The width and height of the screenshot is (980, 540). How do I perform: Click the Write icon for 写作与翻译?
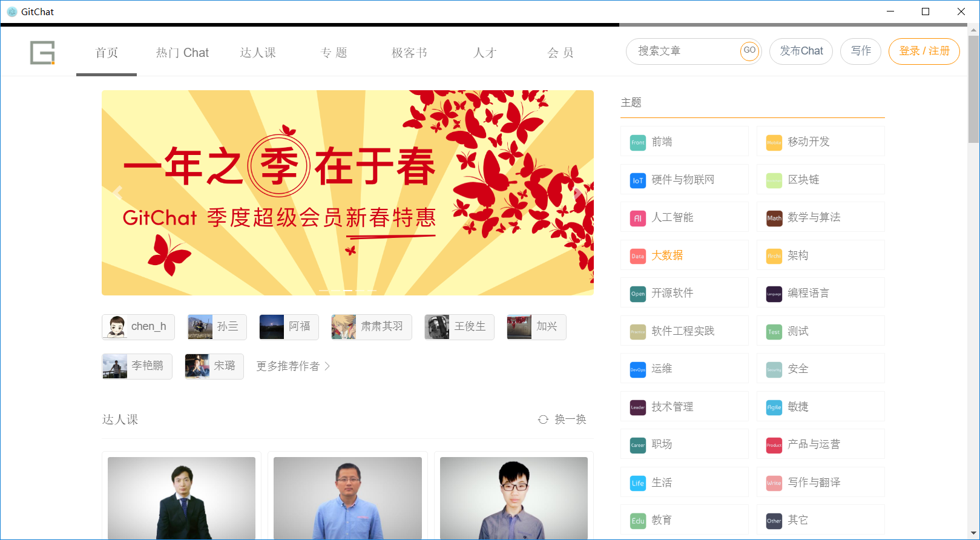774,483
